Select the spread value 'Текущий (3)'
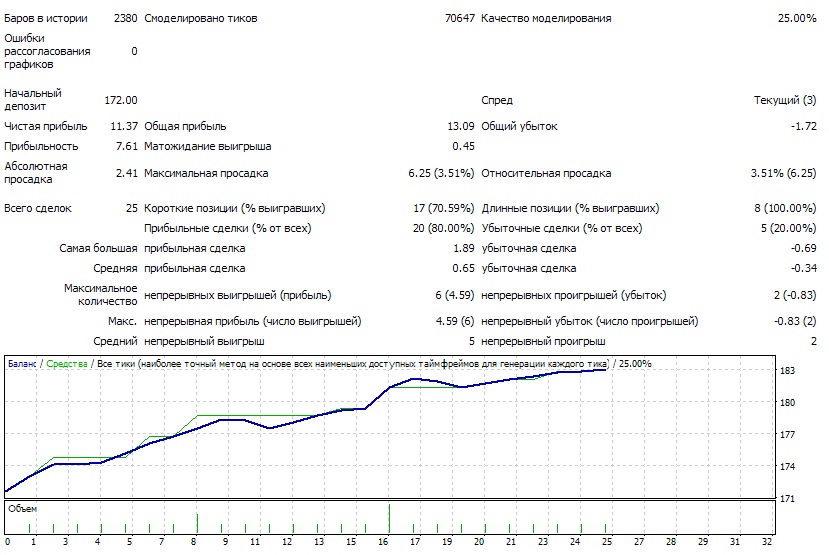The width and height of the screenshot is (829, 555). (785, 100)
